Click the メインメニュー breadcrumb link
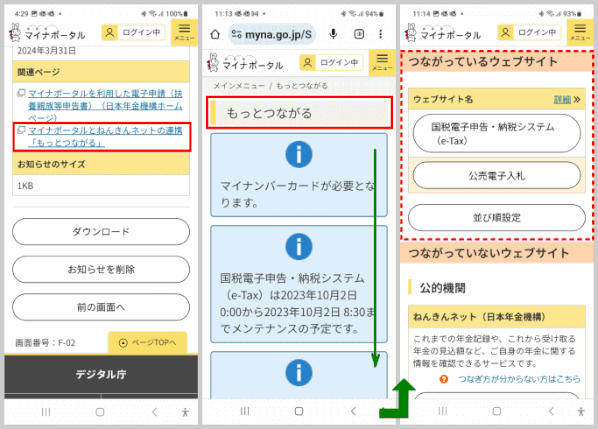 (239, 86)
